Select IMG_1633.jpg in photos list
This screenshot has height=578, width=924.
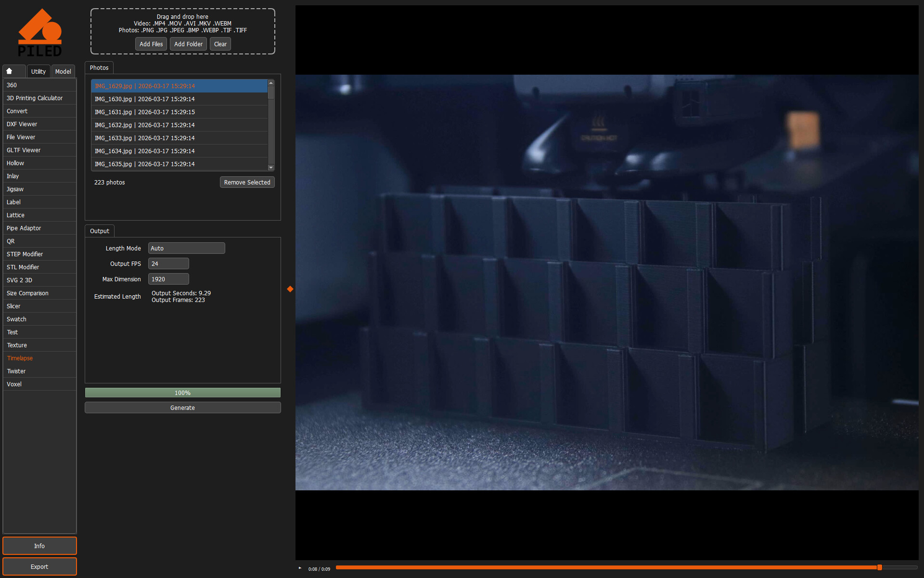[x=179, y=138]
